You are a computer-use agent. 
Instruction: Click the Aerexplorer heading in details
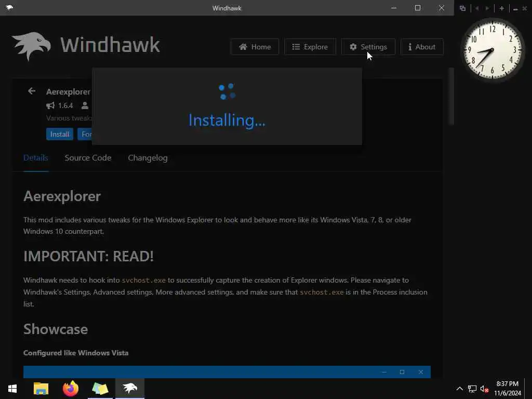62,196
